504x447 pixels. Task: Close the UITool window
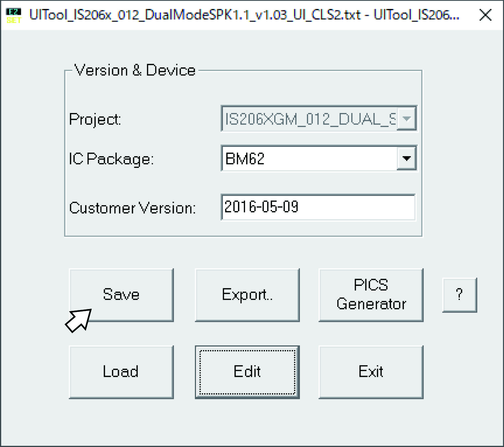[485, 15]
